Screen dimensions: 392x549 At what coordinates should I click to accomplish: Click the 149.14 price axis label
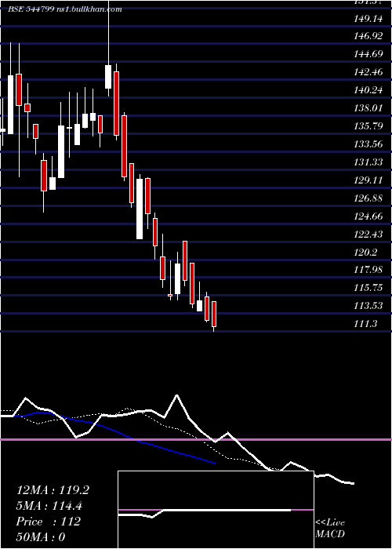tap(368, 19)
